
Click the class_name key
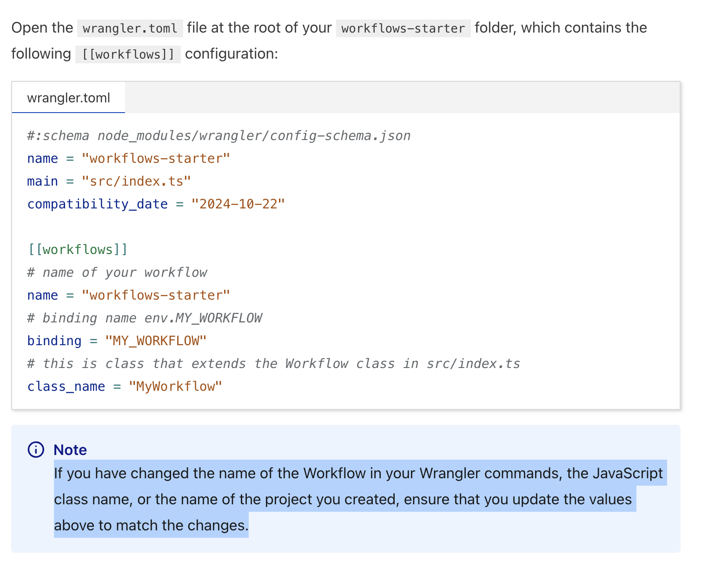click(x=66, y=387)
